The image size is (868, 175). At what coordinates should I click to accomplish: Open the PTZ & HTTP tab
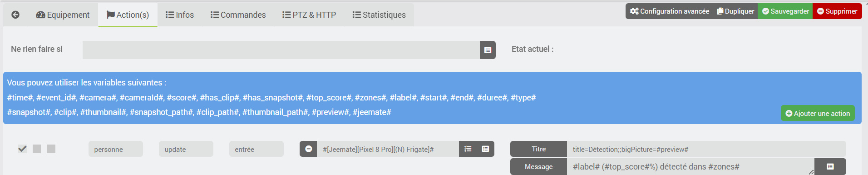pyautogui.click(x=309, y=15)
